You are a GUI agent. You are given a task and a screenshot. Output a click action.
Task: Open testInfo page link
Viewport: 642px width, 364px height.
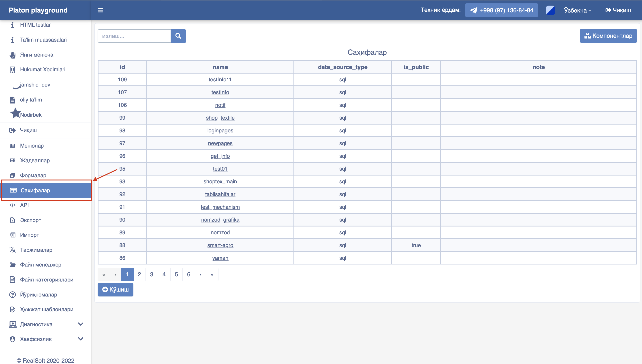coord(220,92)
